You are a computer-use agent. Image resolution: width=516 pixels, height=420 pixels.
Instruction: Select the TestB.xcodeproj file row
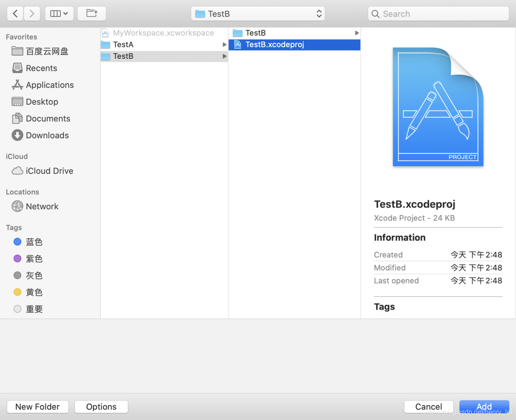coord(294,45)
